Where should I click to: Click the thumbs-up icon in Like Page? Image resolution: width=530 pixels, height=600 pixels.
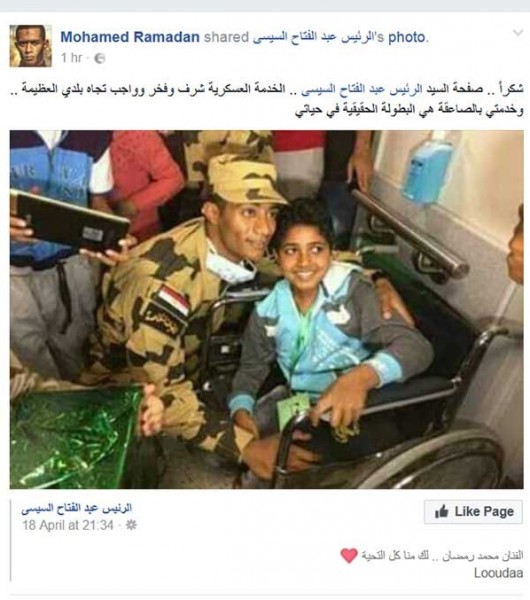click(x=442, y=512)
